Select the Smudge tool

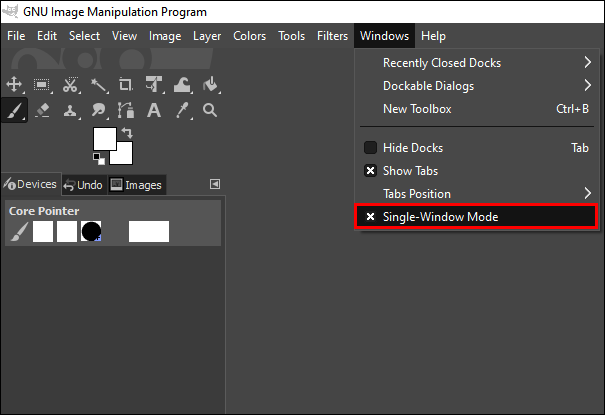pos(99,110)
